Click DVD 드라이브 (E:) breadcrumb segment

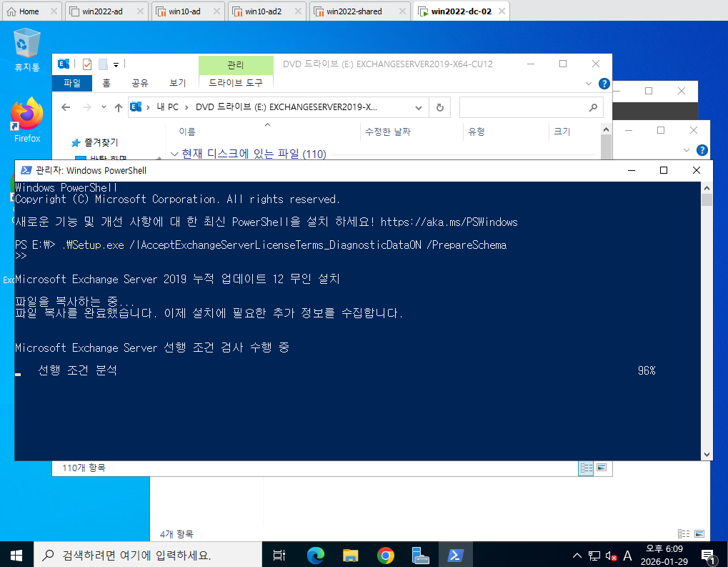[286, 107]
